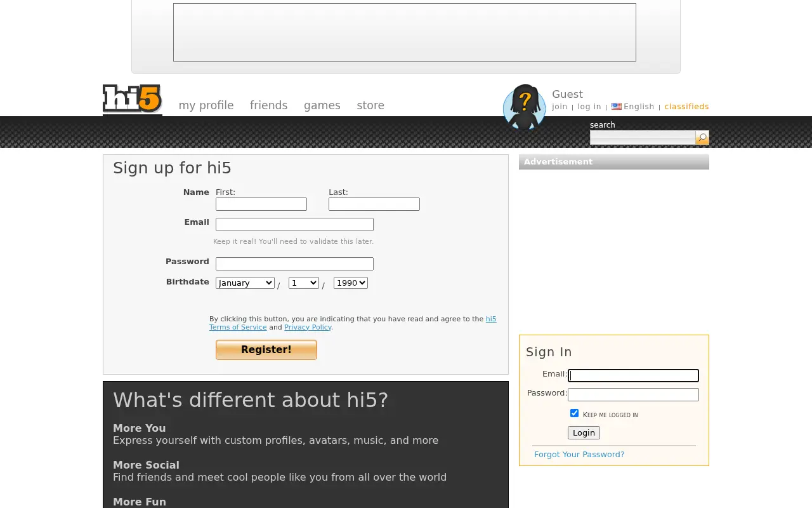Screen dimensions: 812x508
Task: Click the 'More You' heading
Action: point(140,429)
